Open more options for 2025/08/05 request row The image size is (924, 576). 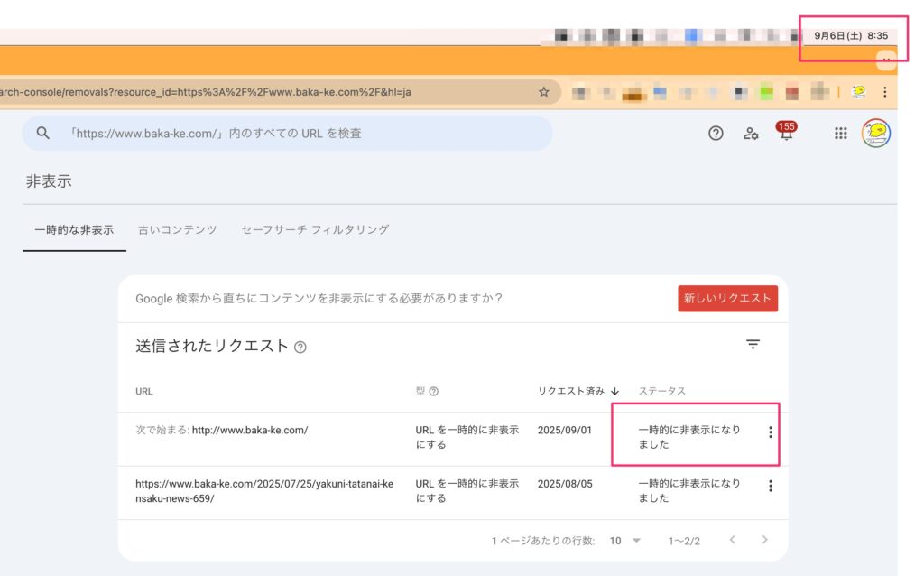coord(770,486)
